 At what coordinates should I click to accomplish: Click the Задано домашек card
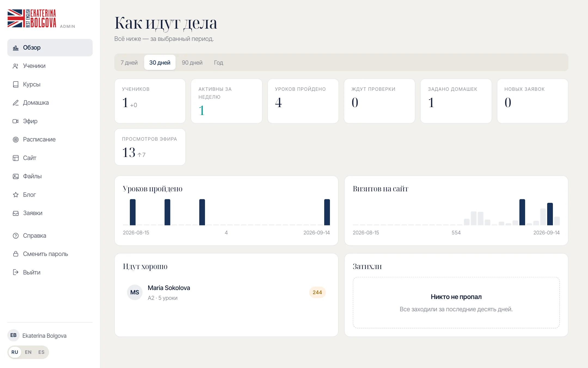[x=456, y=101]
